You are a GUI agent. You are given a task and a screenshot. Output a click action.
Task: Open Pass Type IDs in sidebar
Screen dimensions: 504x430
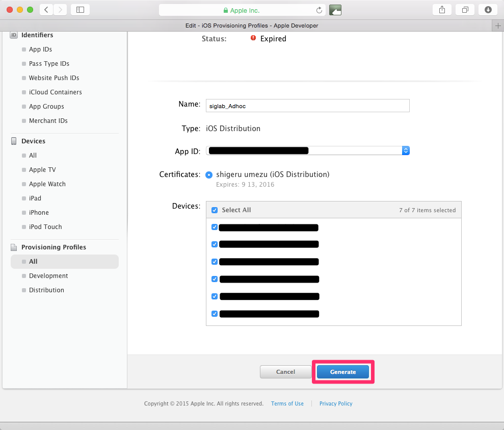(x=49, y=64)
